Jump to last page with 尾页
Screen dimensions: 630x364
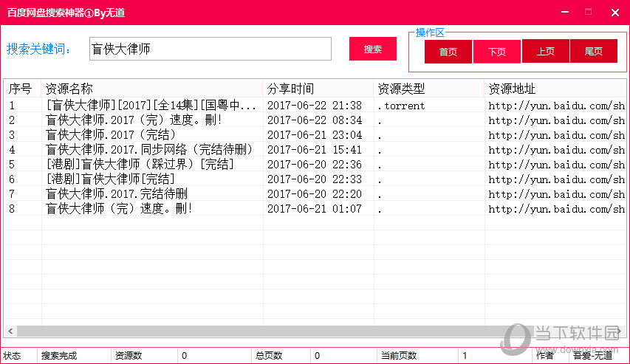click(x=593, y=51)
